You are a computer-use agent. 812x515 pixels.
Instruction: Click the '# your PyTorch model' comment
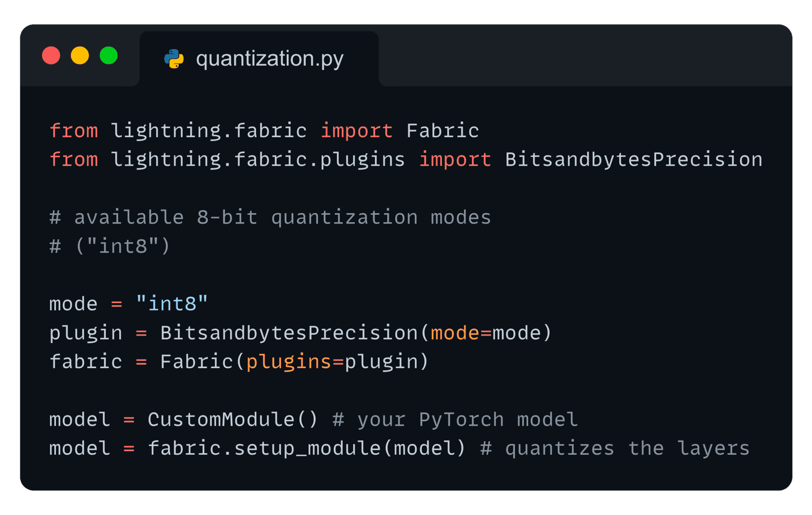pyautogui.click(x=455, y=420)
